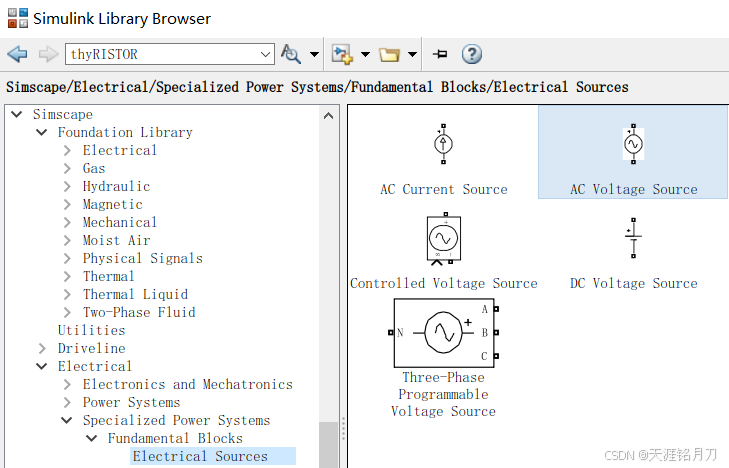Select the AC Voltage Source block icon

[x=633, y=144]
